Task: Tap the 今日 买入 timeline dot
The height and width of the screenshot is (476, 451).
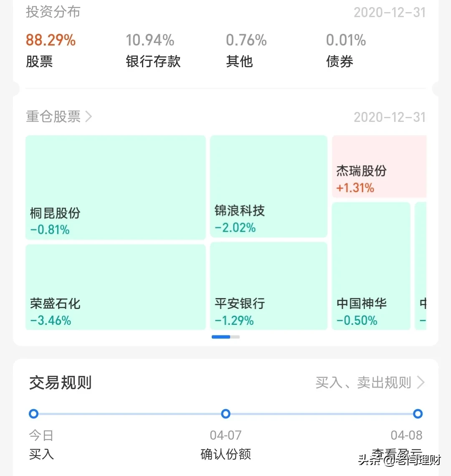Action: (34, 414)
